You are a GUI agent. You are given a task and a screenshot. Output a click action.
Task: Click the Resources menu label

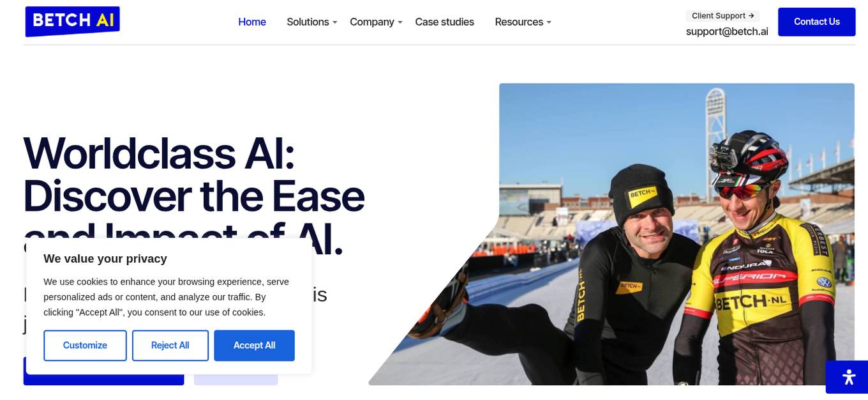coord(519,22)
